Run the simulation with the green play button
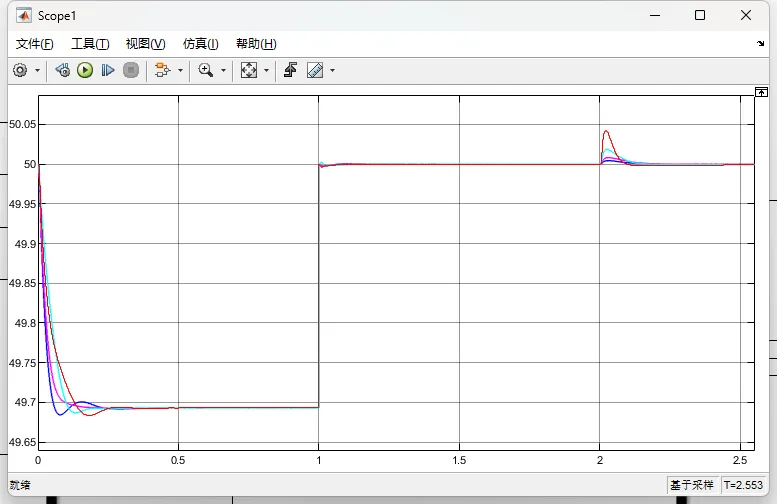Viewport: 777px width, 504px height. pos(85,70)
